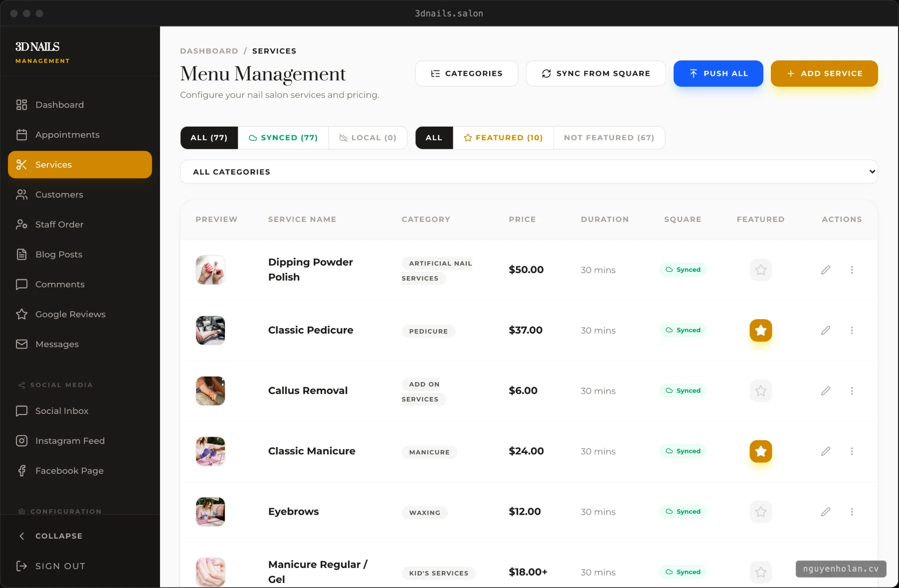Open more actions menu for Classic Pedicure
The width and height of the screenshot is (899, 588).
click(852, 330)
